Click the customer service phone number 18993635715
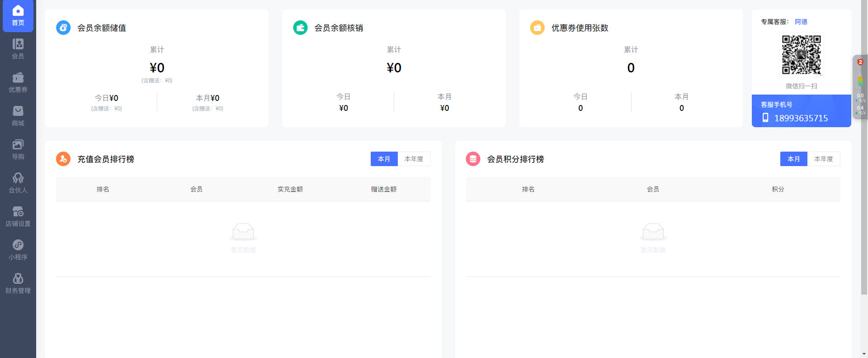Viewport: 868px width, 358px height. [801, 118]
